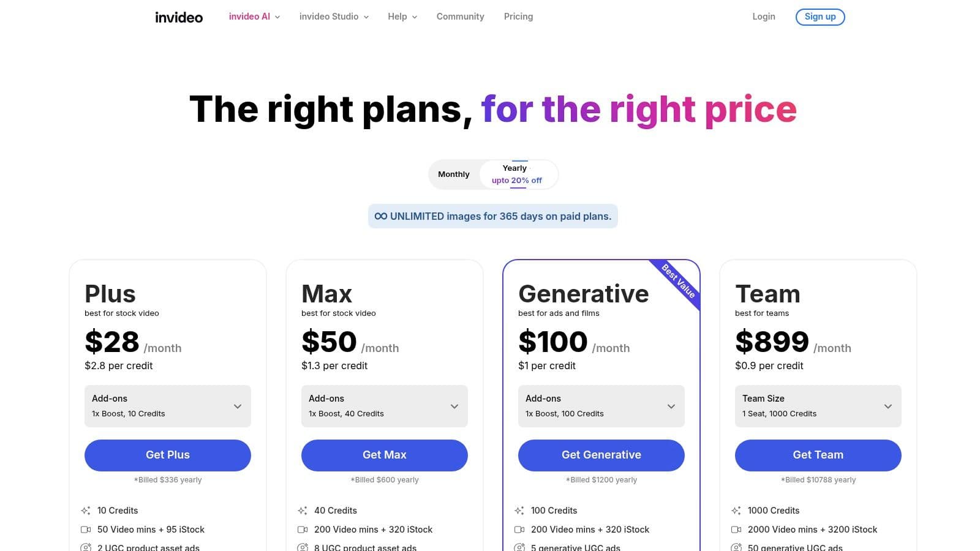
Task: Click the Get Generative button
Action: tap(601, 455)
